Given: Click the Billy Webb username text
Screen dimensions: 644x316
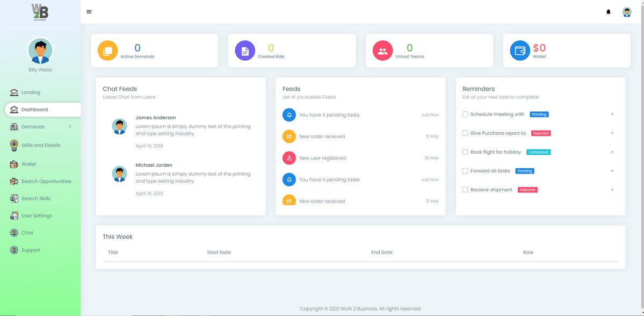Looking at the screenshot, I should coord(40,70).
